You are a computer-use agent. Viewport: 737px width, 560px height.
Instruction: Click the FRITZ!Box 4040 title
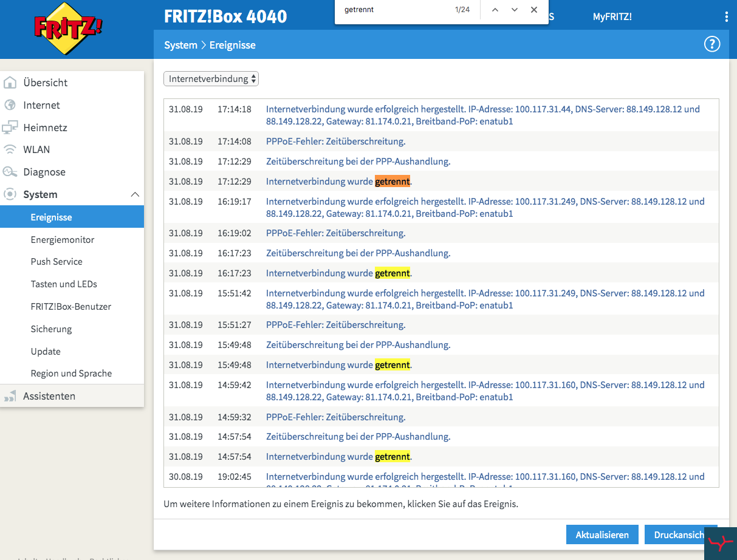click(x=225, y=16)
